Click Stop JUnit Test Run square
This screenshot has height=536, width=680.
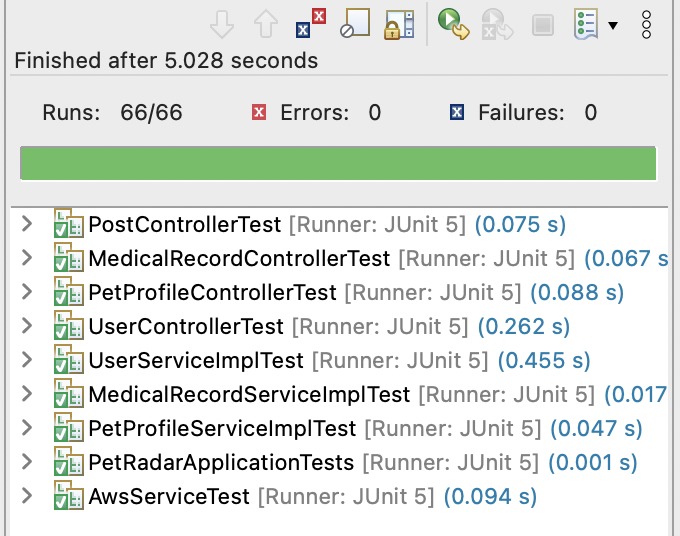pyautogui.click(x=542, y=23)
